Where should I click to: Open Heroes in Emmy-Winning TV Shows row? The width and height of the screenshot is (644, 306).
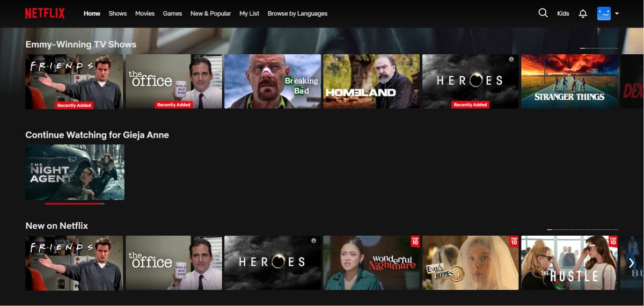470,81
